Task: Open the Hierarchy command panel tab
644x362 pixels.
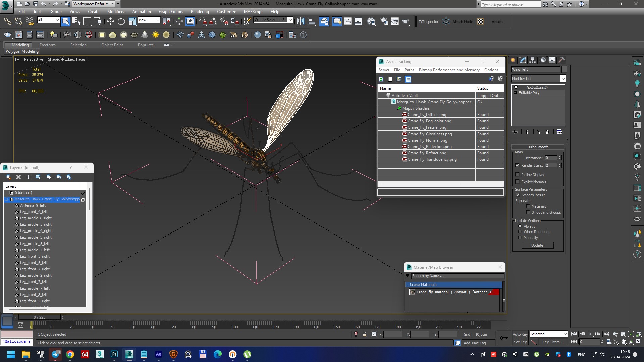Action: 533,60
